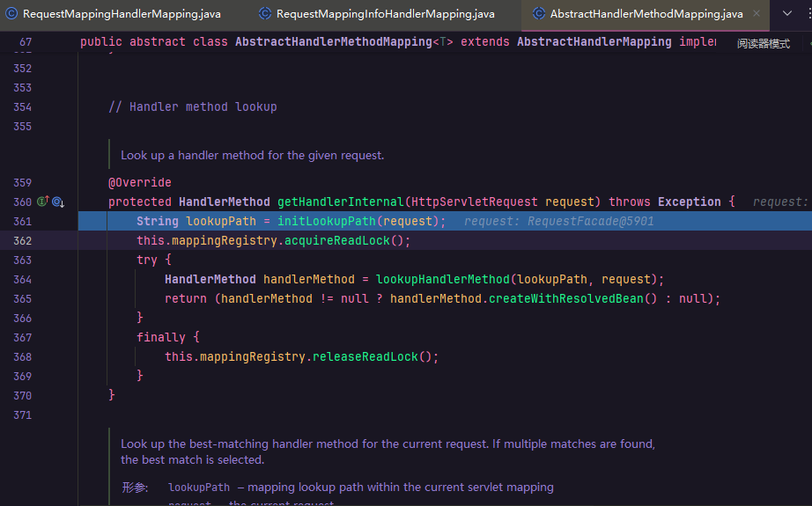Toggle reader mode (阅读器模式)
This screenshot has height=506, width=812.
click(764, 43)
